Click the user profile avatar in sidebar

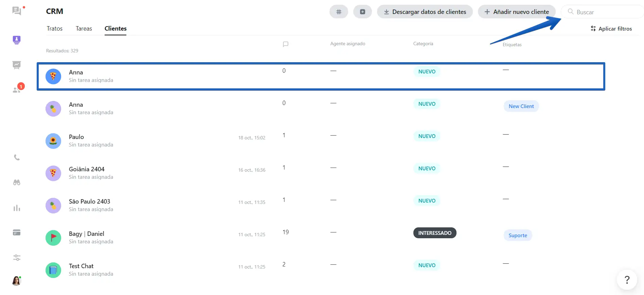tap(16, 281)
